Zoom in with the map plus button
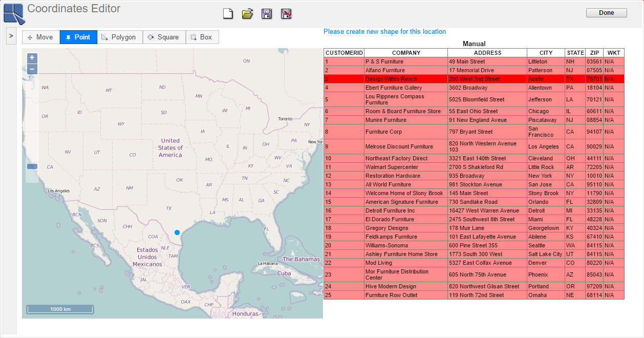Viewport: 644px width, 338px height. [32, 58]
